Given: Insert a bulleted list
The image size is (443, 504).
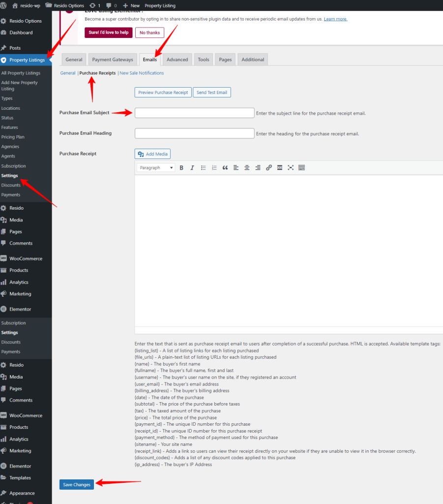Looking at the screenshot, I should point(203,167).
